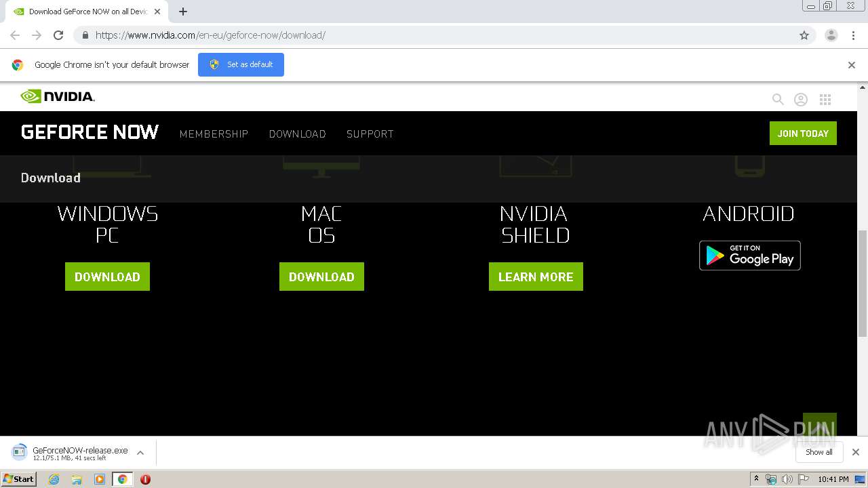The width and height of the screenshot is (868, 488).
Task: Bookmark this page with the star icon
Action: [x=804, y=35]
